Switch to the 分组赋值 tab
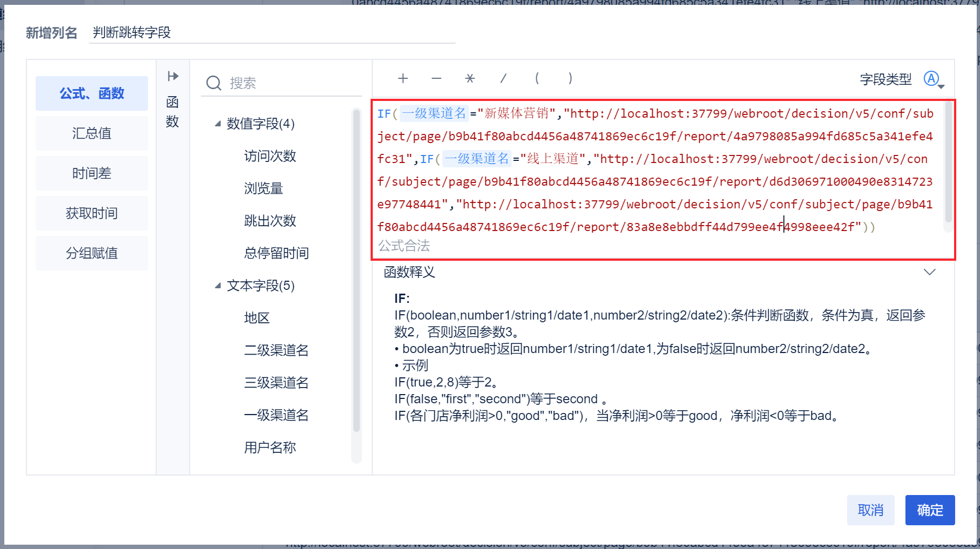This screenshot has height=549, width=980. 92,253
